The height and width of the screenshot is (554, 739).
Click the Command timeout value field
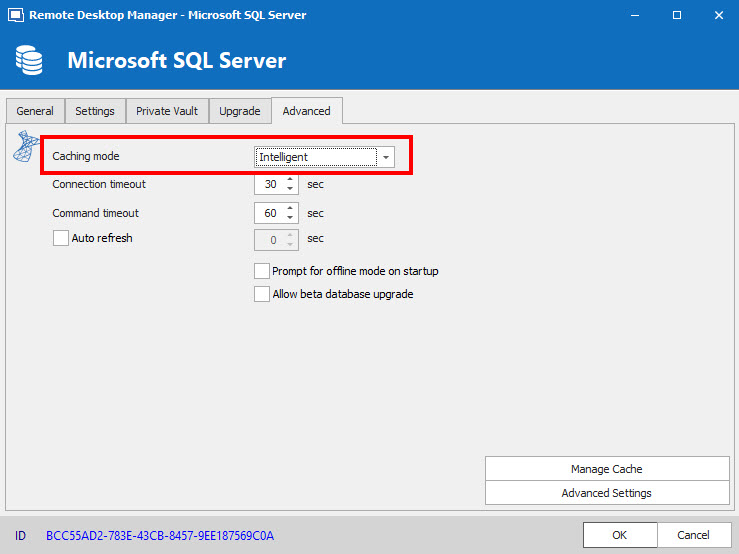[270, 213]
